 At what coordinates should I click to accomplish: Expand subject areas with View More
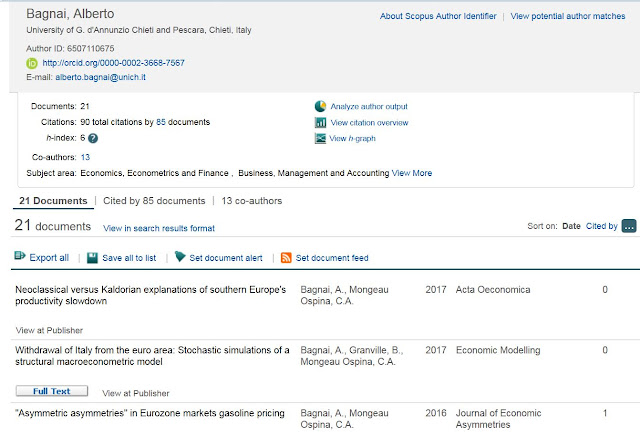tap(412, 173)
